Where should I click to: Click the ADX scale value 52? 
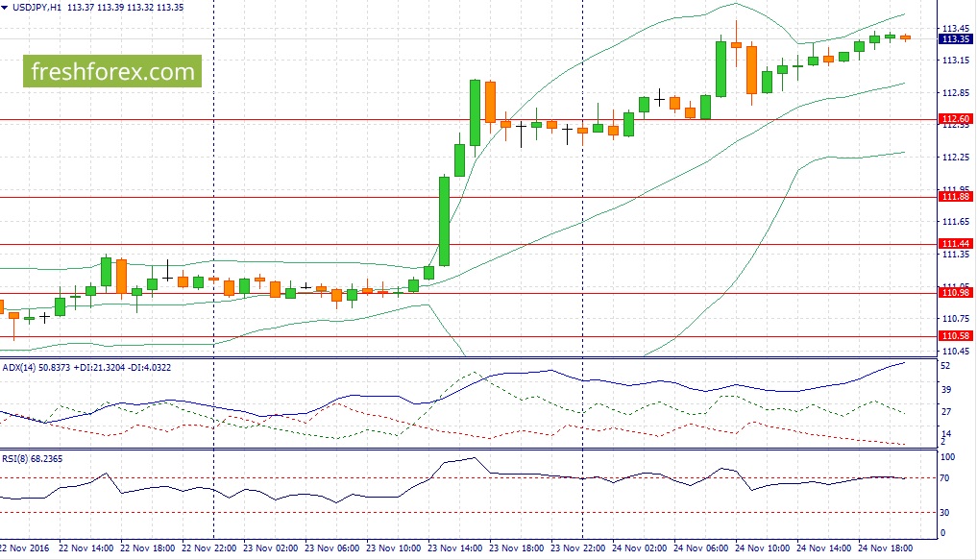point(945,366)
